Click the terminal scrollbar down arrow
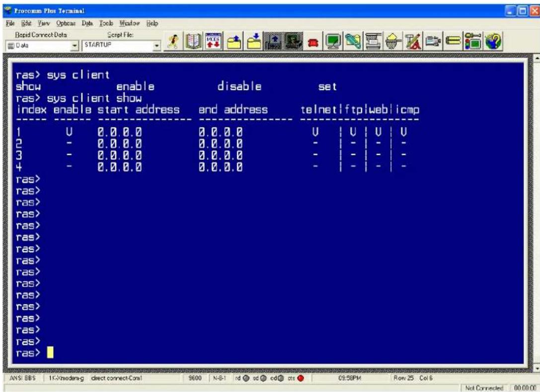 pyautogui.click(x=536, y=369)
